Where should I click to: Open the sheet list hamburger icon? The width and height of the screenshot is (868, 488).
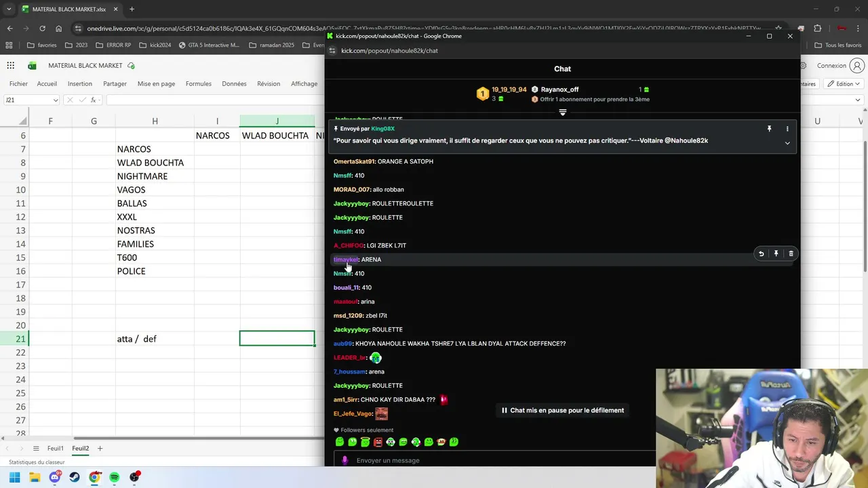tap(36, 448)
